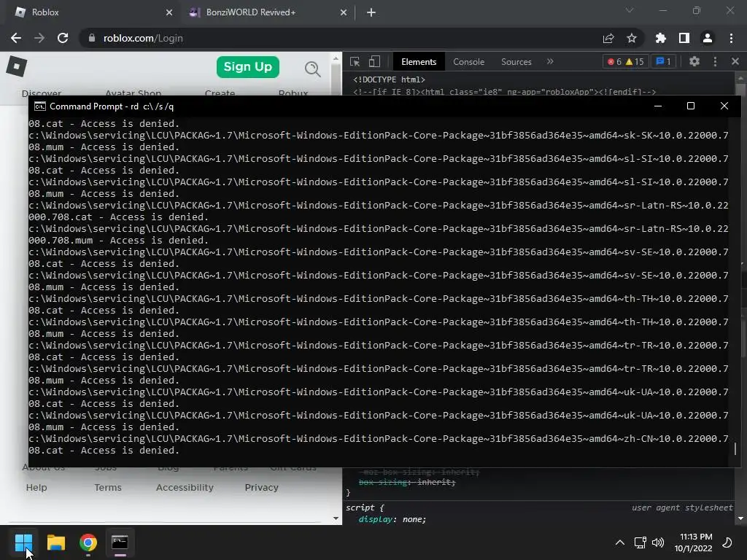Image resolution: width=747 pixels, height=560 pixels.
Task: Close the DevTools panel
Action: [735, 61]
